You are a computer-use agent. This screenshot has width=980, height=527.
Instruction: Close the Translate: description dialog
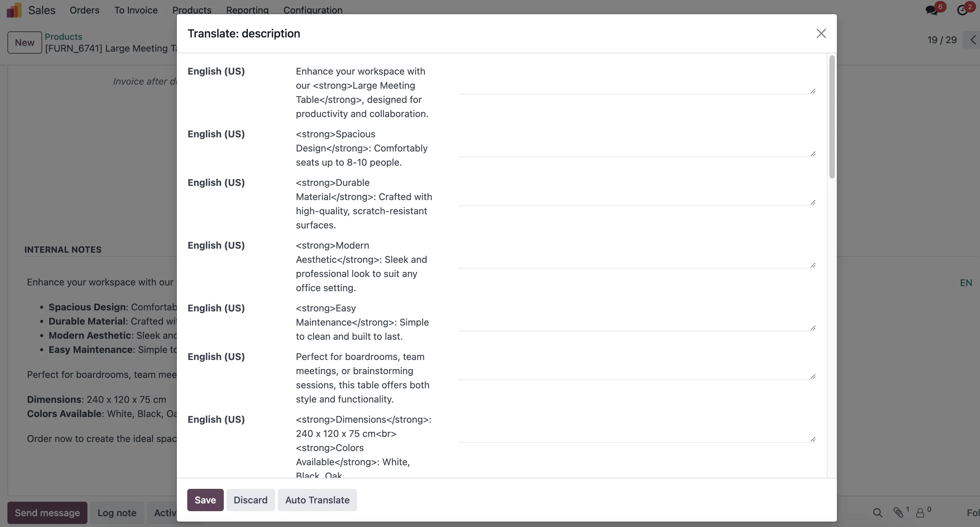(821, 33)
